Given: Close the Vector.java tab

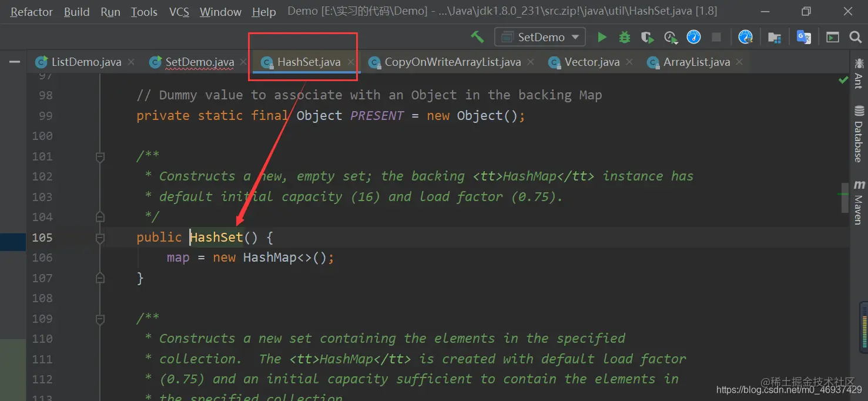Looking at the screenshot, I should 629,62.
